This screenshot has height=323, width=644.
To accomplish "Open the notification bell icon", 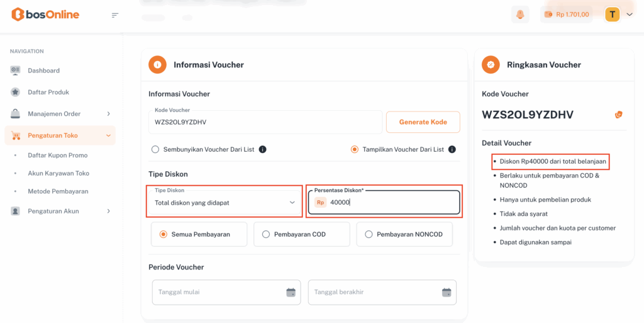I will (520, 14).
